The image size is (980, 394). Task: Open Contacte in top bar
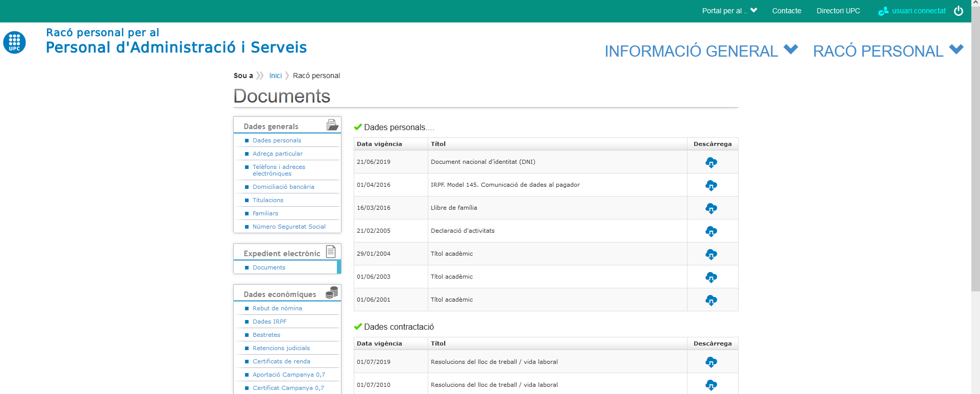787,11
